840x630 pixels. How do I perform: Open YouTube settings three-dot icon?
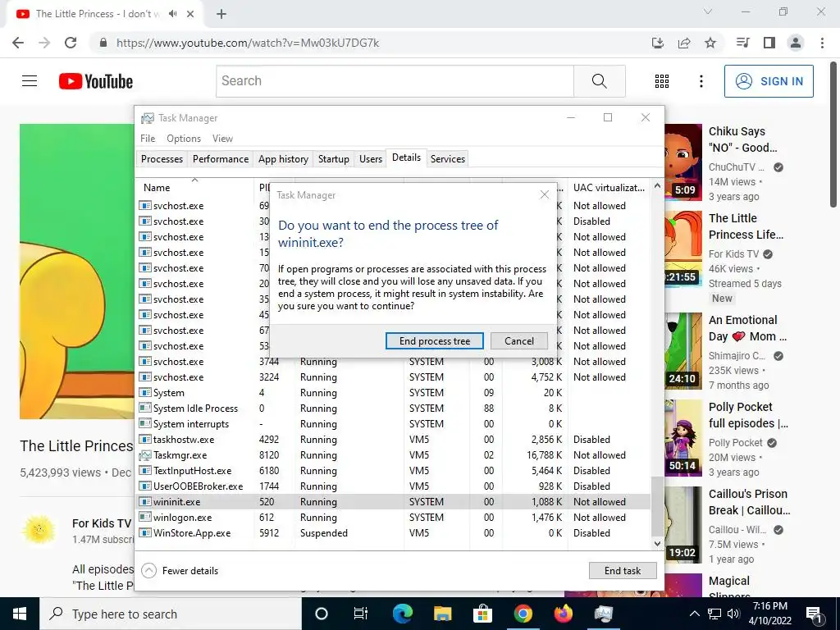[701, 81]
